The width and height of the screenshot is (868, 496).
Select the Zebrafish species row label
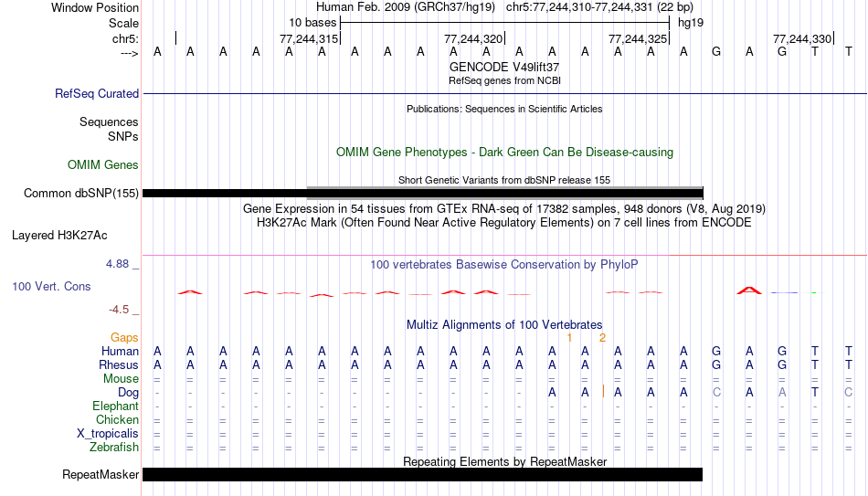point(114,448)
